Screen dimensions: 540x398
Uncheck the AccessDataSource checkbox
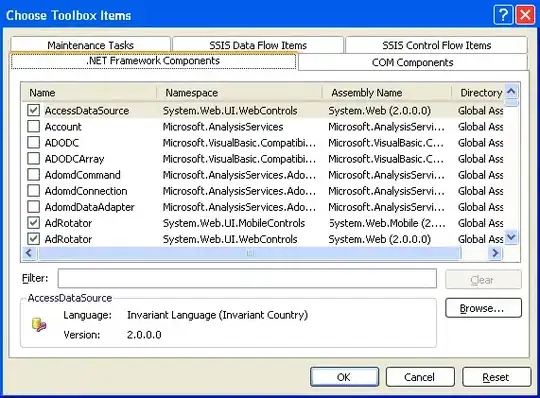click(33, 111)
